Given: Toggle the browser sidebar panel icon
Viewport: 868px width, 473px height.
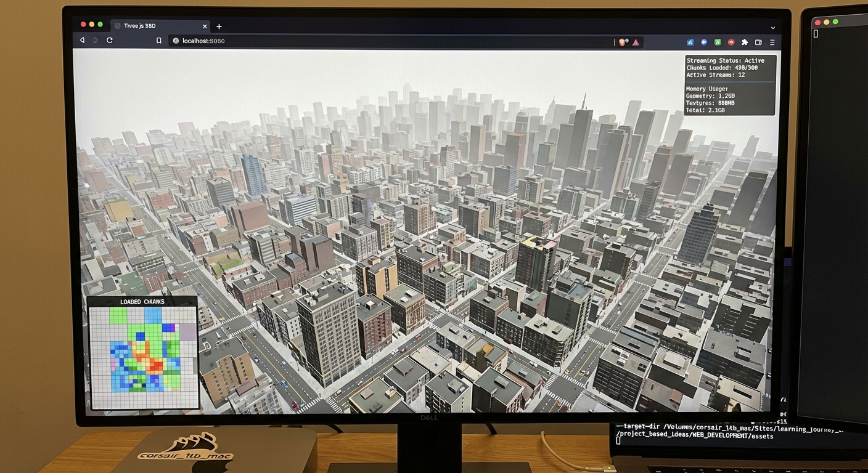Looking at the screenshot, I should (x=758, y=42).
